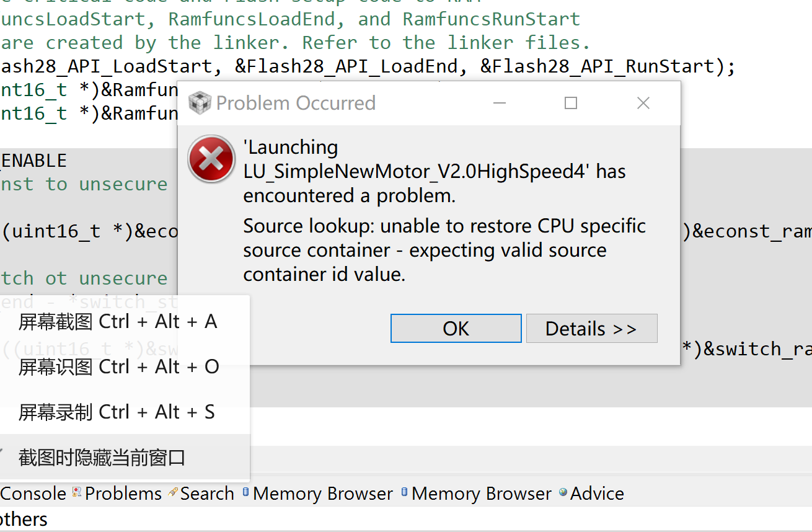
Task: Click the Problems tab icon
Action: [x=77, y=492]
